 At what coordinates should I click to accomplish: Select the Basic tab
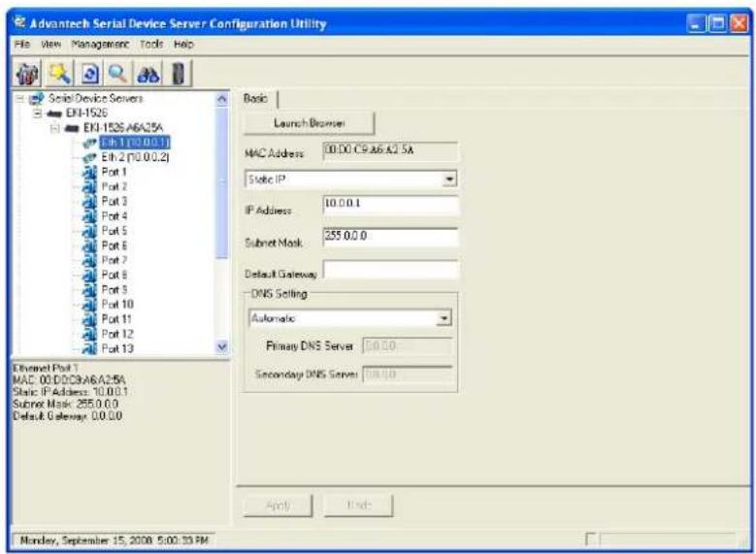[257, 98]
